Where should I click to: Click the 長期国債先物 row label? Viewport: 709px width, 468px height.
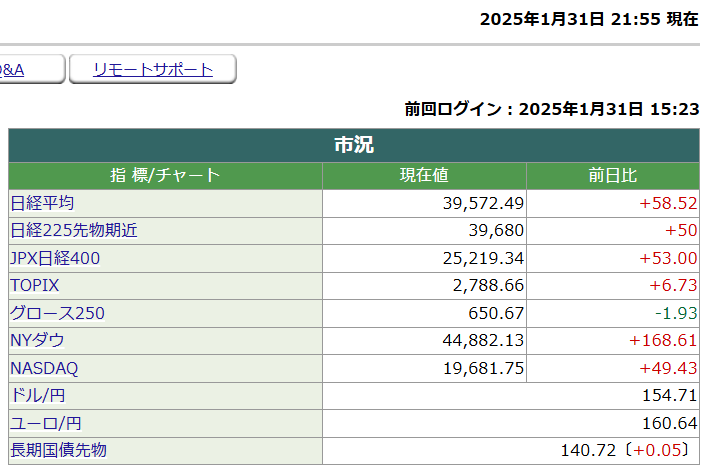click(58, 450)
